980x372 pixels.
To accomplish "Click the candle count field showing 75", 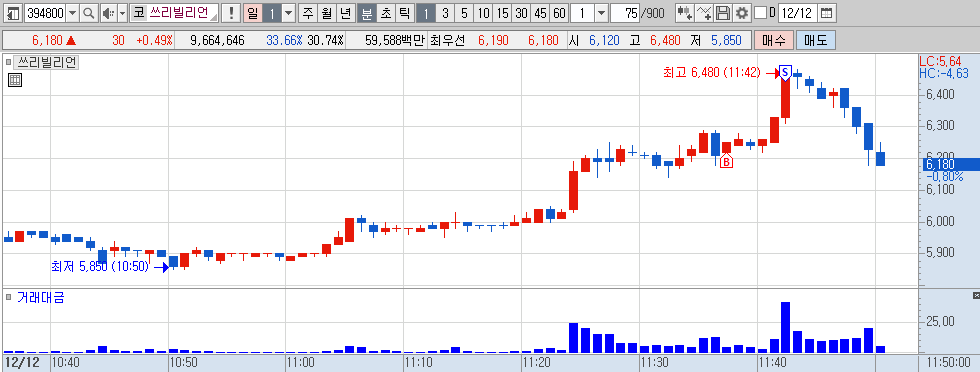I will [626, 13].
